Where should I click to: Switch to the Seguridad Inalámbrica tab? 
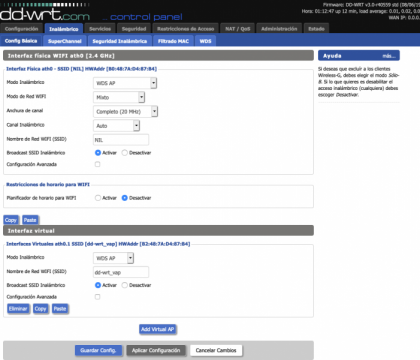click(119, 41)
